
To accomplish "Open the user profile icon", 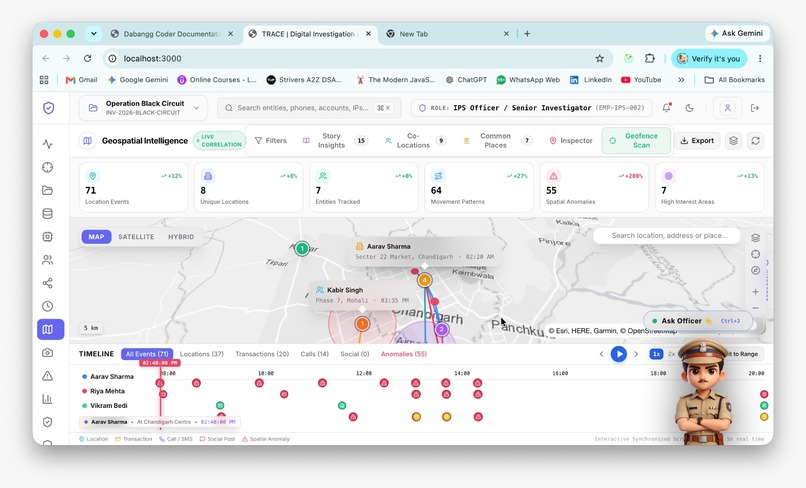I will tap(727, 108).
